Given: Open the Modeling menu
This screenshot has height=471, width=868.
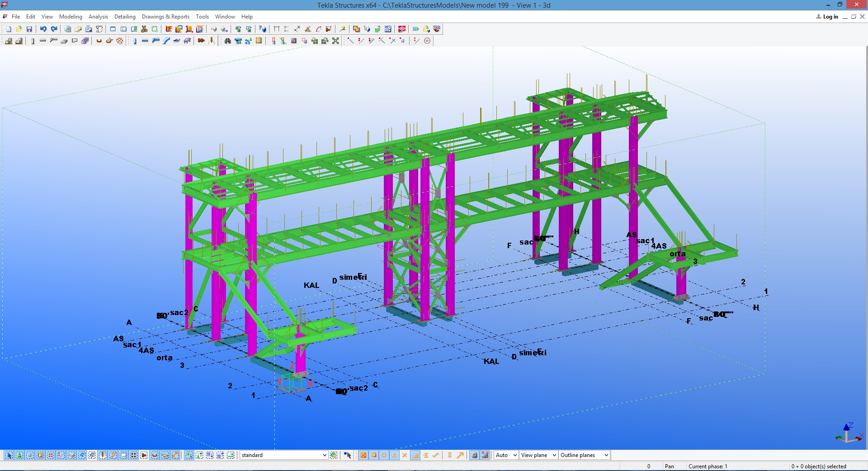Looking at the screenshot, I should 71,17.
